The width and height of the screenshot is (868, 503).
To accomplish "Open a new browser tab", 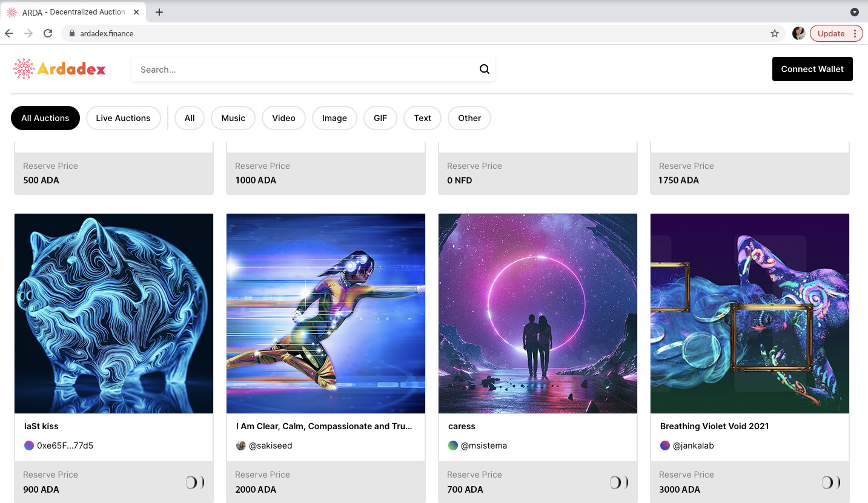I will point(159,12).
